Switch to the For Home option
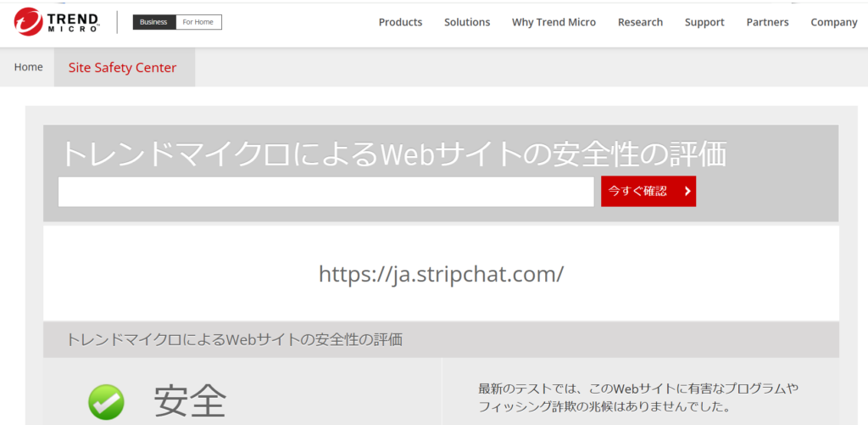Screen dimensions: 868x425 click(198, 22)
